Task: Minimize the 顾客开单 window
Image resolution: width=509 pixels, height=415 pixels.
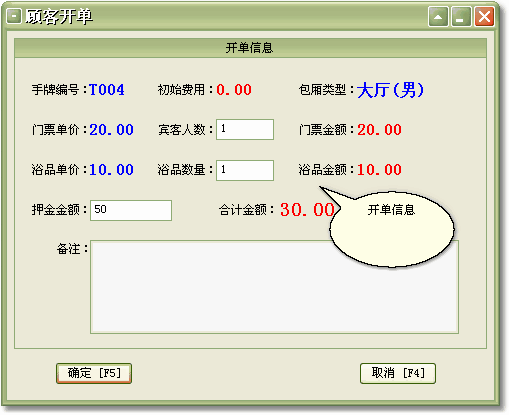Action: pyautogui.click(x=461, y=16)
